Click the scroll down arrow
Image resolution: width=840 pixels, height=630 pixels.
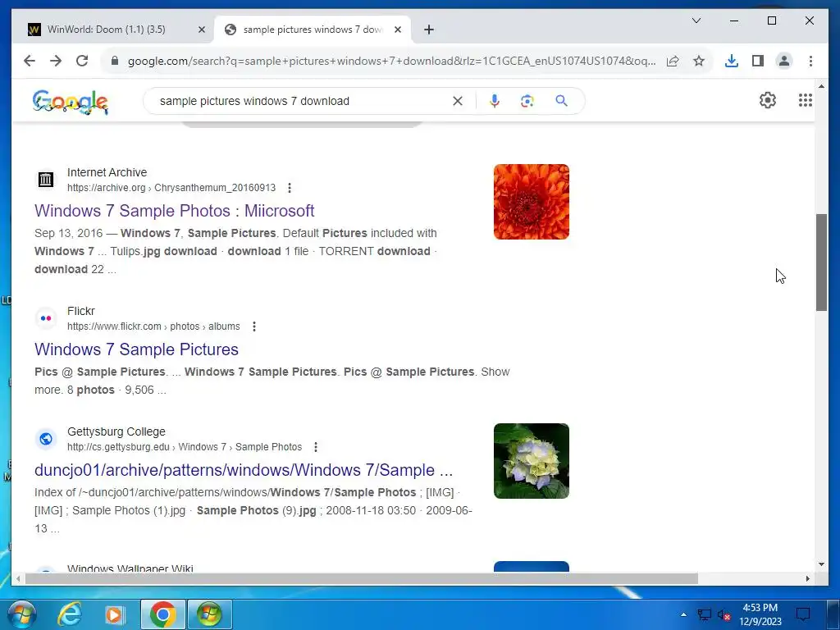[x=821, y=564]
